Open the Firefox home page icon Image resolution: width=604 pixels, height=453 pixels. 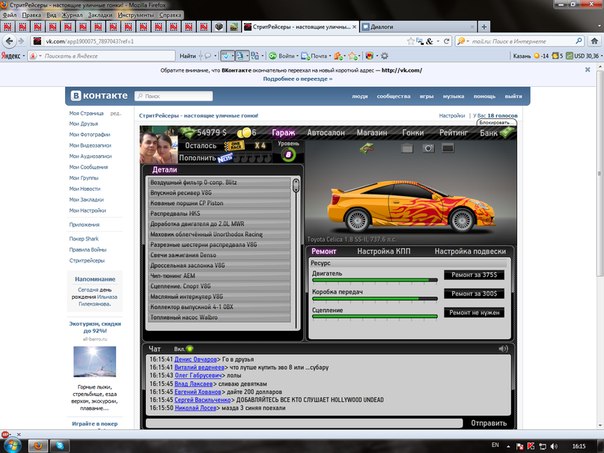594,41
